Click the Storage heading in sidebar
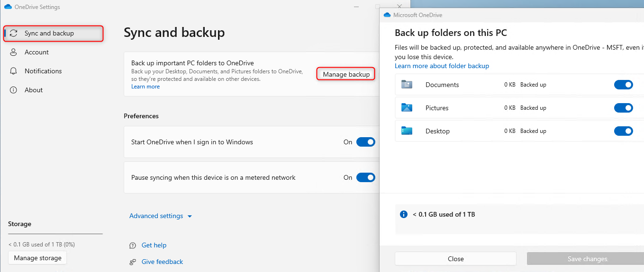The image size is (644, 272). click(x=19, y=224)
